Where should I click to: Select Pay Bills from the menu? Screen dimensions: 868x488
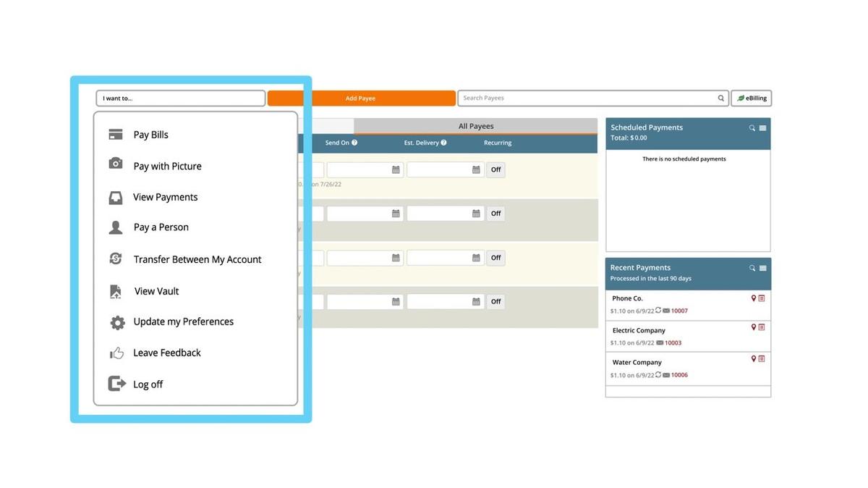pos(150,135)
